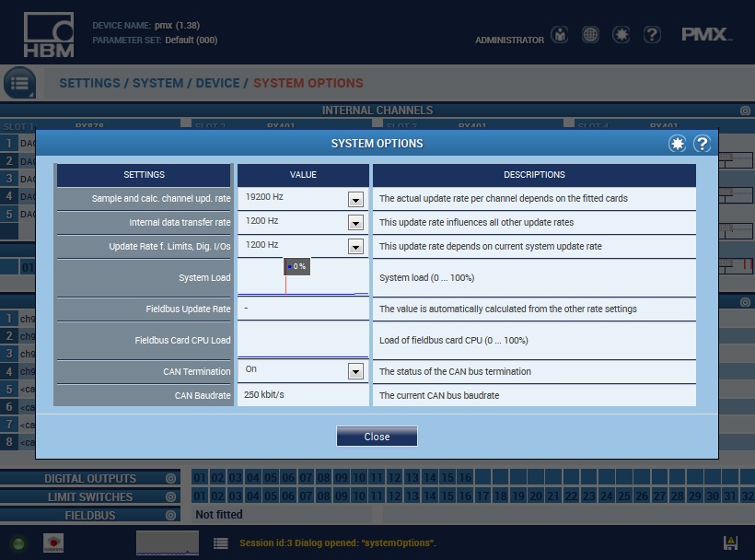Click Not fitted fieldbus status text
Image resolution: width=755 pixels, height=560 pixels.
(x=218, y=515)
